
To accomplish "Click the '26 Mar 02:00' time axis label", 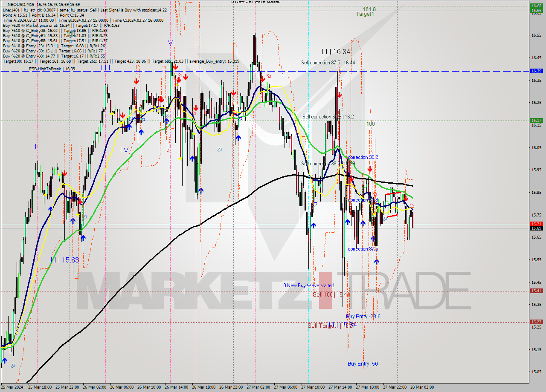I will 95,387.
